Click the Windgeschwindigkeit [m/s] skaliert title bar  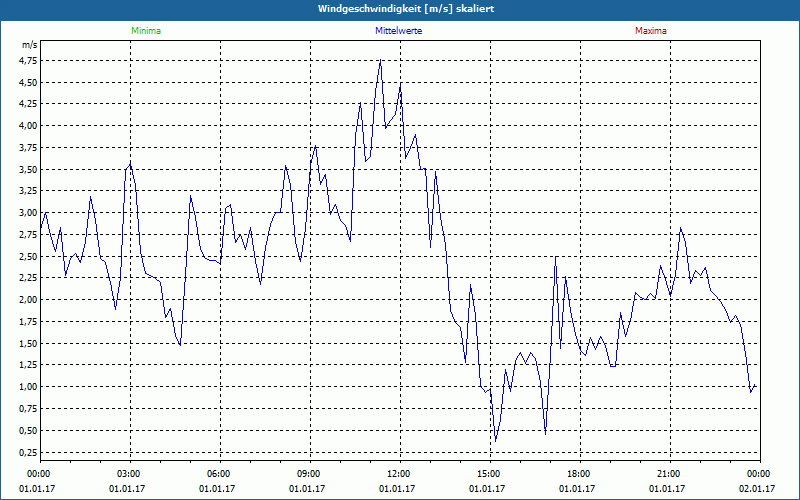tap(400, 9)
